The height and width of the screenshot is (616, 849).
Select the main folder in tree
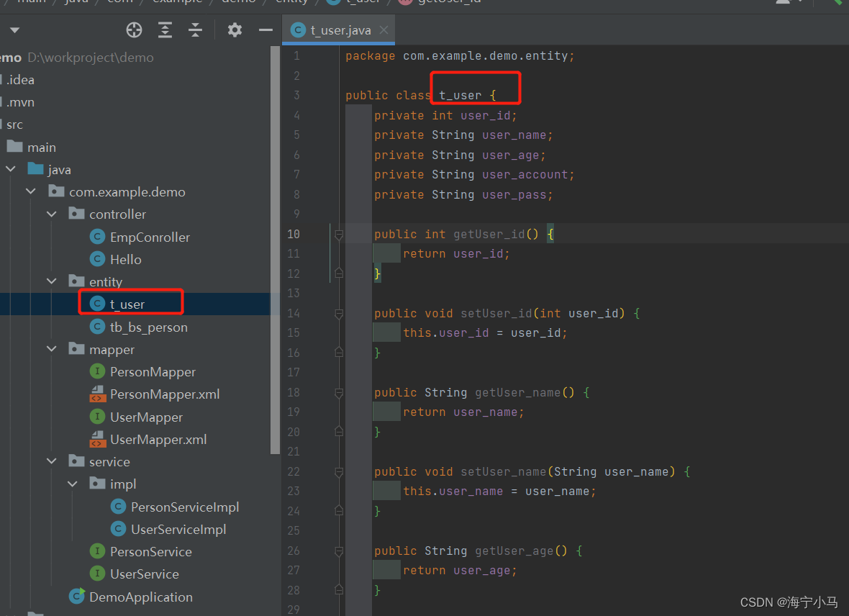pyautogui.click(x=41, y=148)
